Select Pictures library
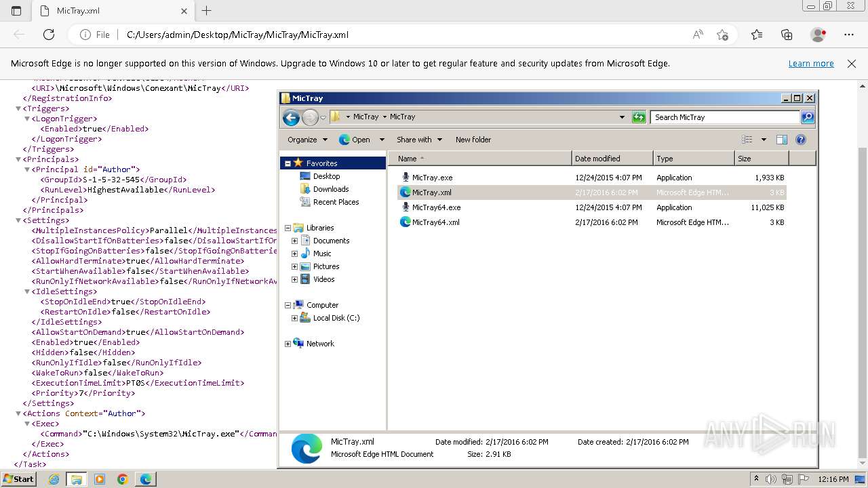The image size is (868, 488). (x=325, y=266)
